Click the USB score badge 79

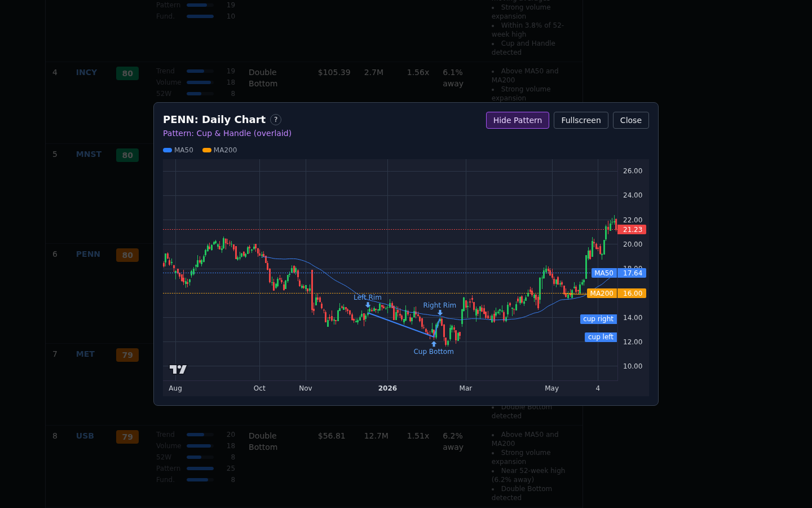(x=127, y=437)
